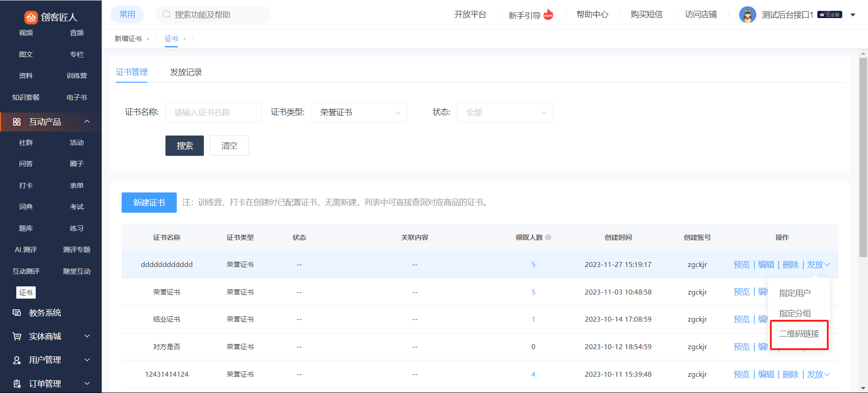Open 发放 dropdown for 12431414124 row

(x=818, y=374)
